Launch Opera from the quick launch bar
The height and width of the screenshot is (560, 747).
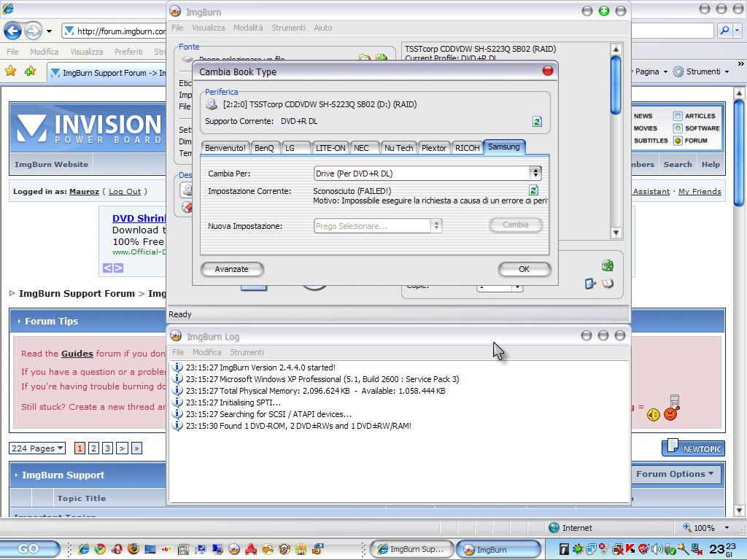pyautogui.click(x=117, y=548)
